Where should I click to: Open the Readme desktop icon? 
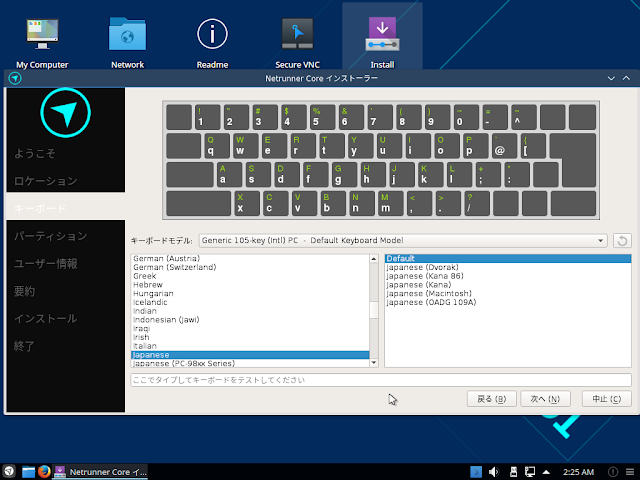coord(212,43)
